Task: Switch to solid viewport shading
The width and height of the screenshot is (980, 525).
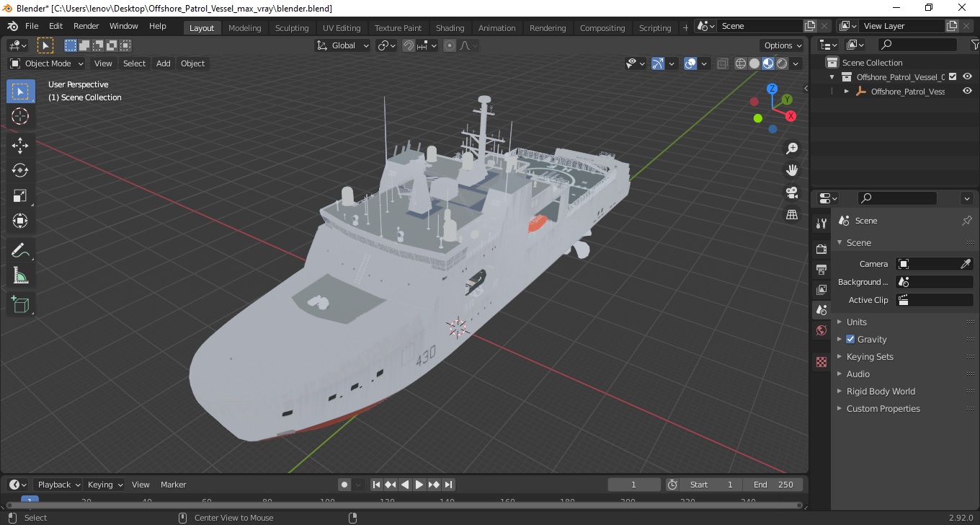Action: tap(754, 63)
